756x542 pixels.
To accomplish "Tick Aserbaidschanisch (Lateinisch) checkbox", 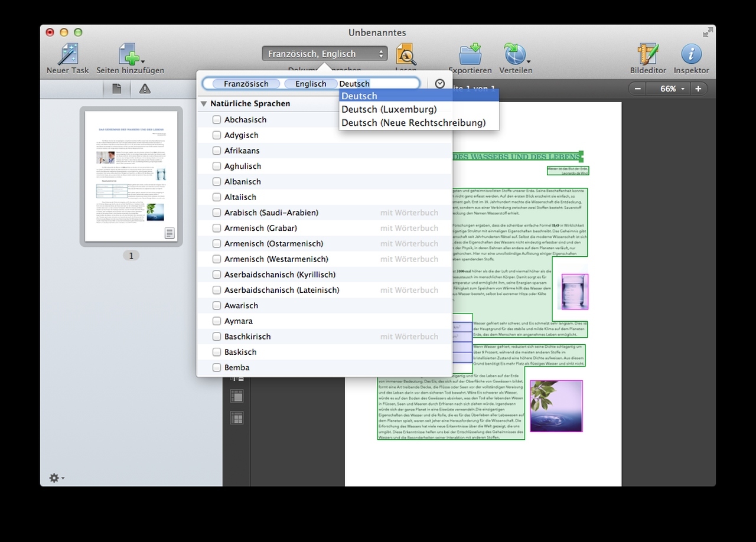I will coord(217,290).
